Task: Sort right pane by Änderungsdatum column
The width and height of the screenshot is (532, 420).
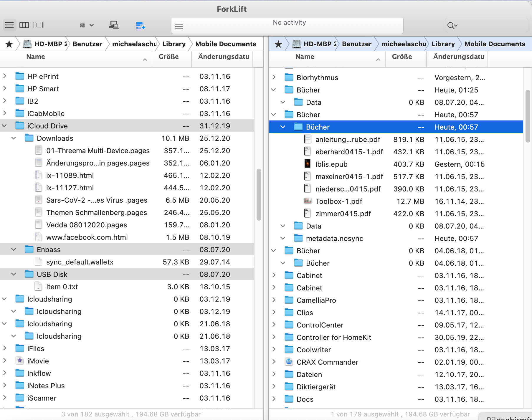Action: tap(458, 57)
